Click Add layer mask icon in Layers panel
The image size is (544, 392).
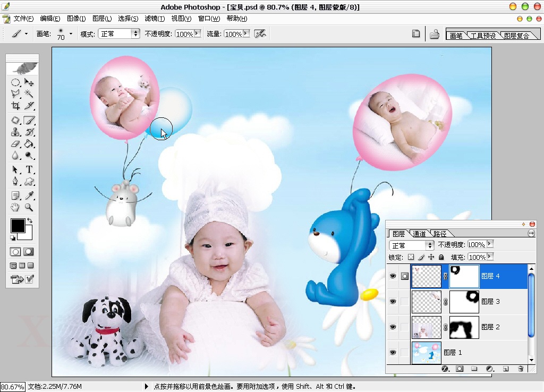coord(460,369)
